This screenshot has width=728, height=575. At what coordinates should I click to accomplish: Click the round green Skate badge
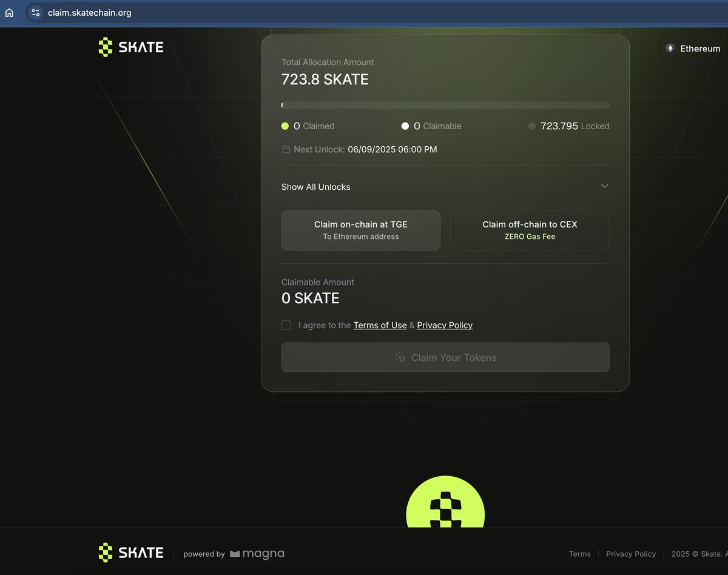(x=445, y=502)
